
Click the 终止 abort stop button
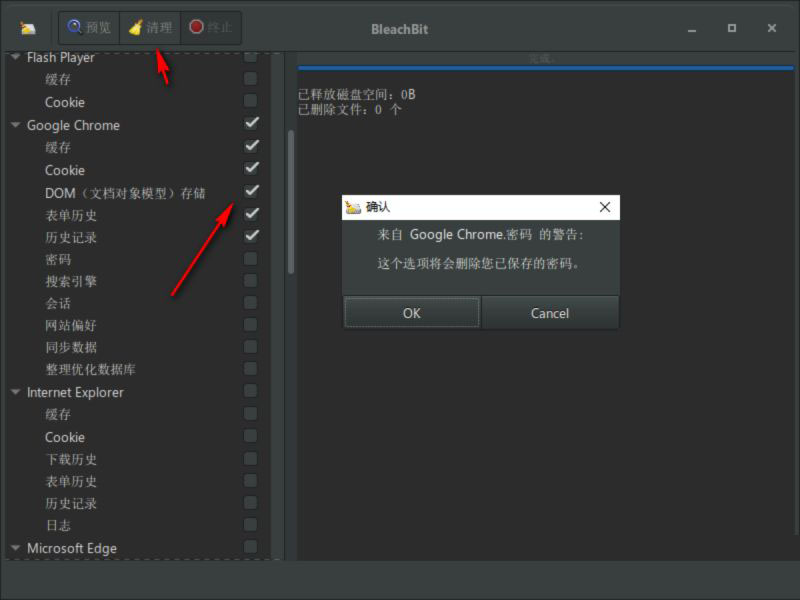[x=211, y=27]
